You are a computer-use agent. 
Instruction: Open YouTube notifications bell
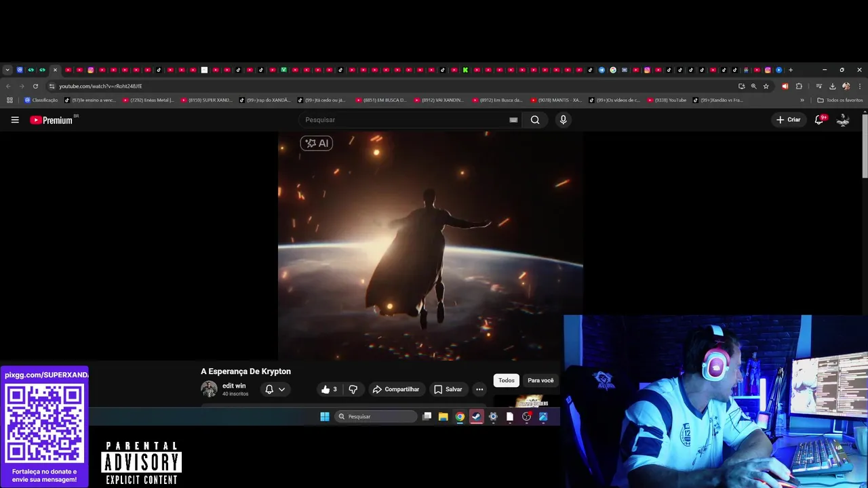pyautogui.click(x=819, y=120)
